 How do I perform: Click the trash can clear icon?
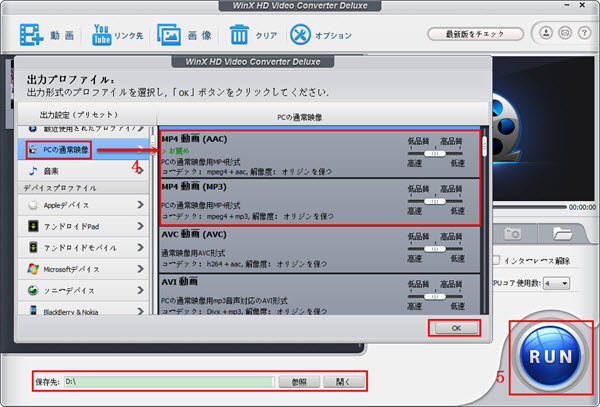pos(239,35)
